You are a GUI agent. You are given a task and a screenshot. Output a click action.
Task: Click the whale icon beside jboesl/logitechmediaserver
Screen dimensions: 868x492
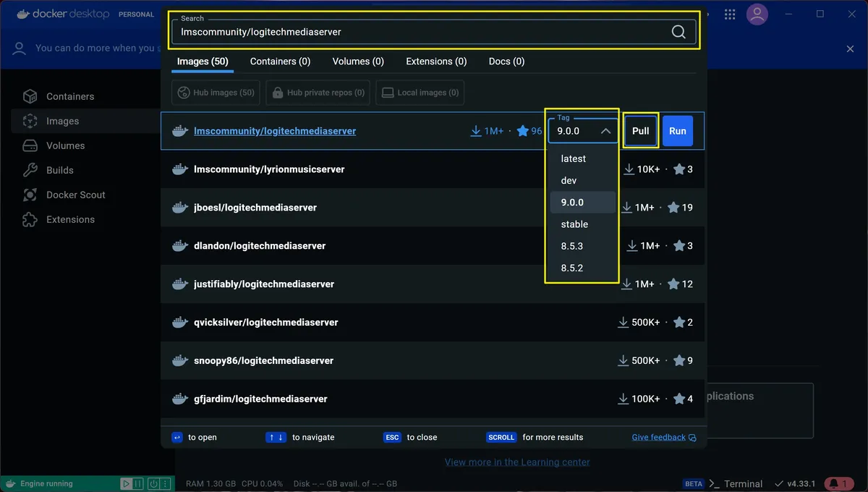click(x=180, y=208)
